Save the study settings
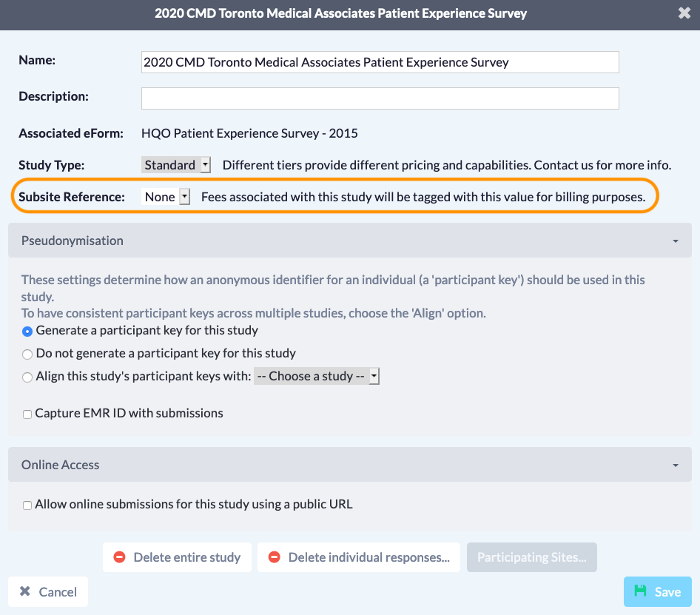This screenshot has height=615, width=700. 658,592
